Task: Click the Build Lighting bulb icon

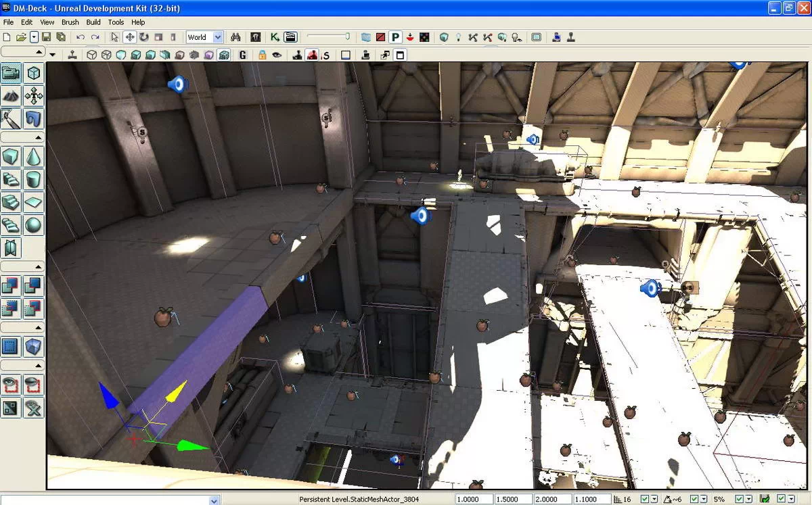Action: [x=458, y=37]
